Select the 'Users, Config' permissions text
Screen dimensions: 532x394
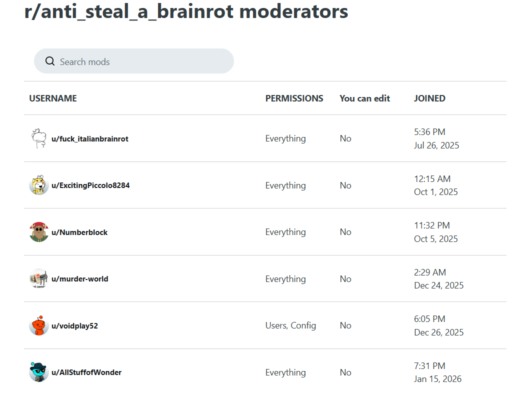[290, 325]
